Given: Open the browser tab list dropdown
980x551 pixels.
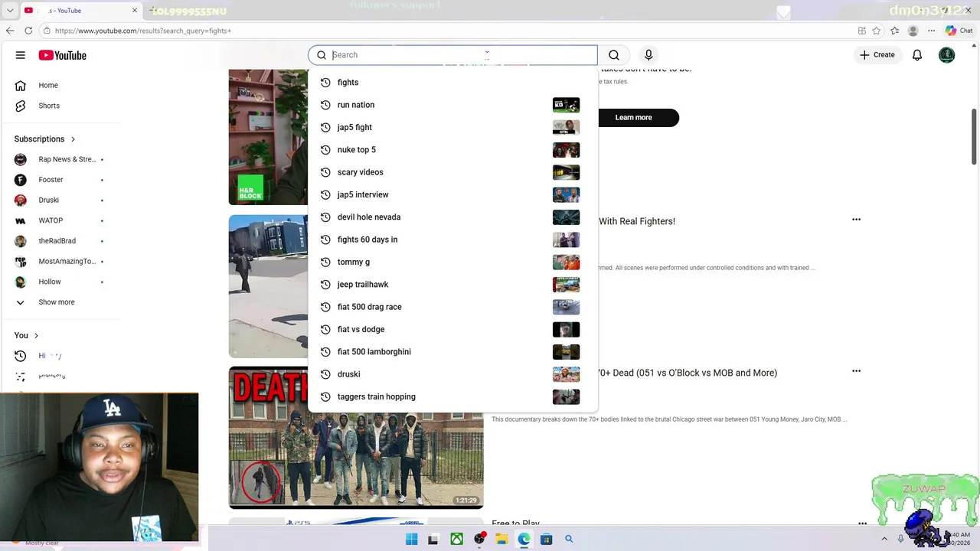Looking at the screenshot, I should 10,11.
